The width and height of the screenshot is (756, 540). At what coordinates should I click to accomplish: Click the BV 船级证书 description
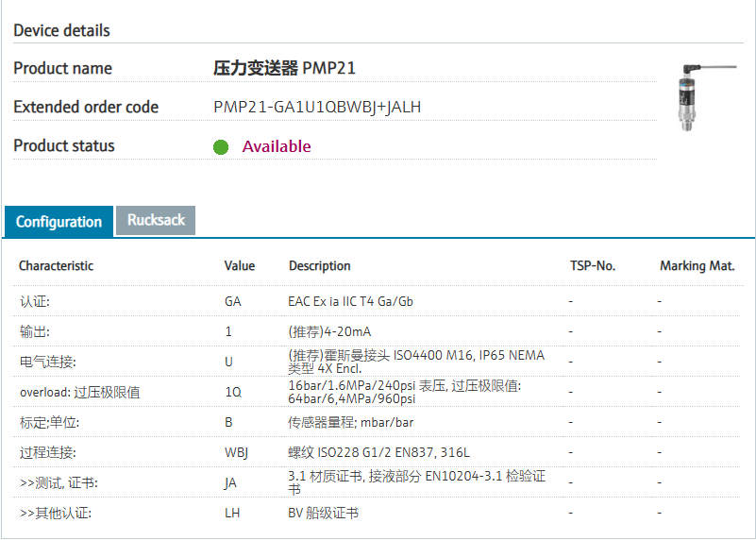pos(323,513)
